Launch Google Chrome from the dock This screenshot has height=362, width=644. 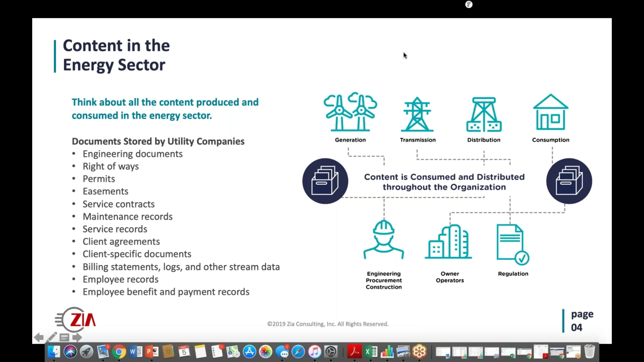point(119,352)
